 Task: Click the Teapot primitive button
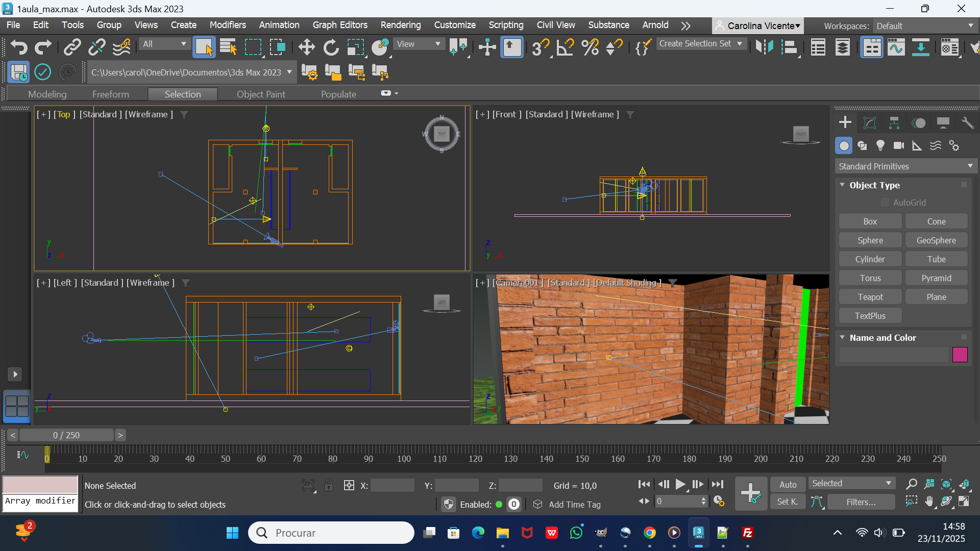(x=870, y=297)
